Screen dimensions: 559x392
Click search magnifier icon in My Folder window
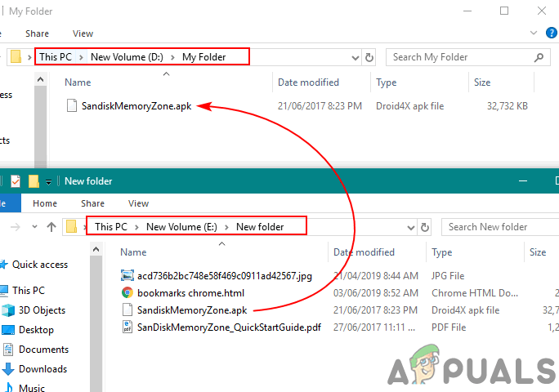(x=539, y=57)
